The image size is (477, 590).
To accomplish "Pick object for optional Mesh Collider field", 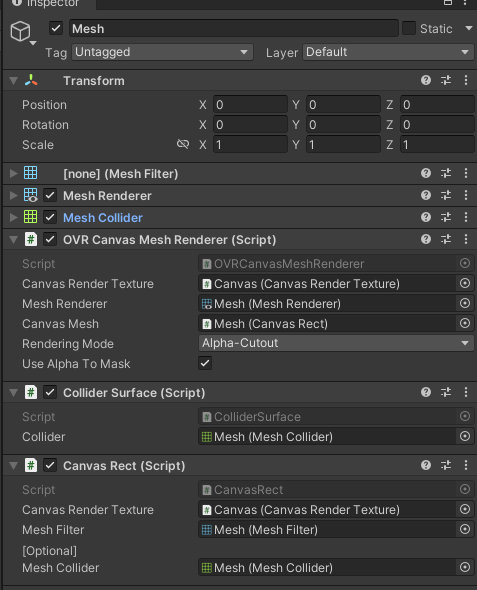I will pyautogui.click(x=465, y=567).
